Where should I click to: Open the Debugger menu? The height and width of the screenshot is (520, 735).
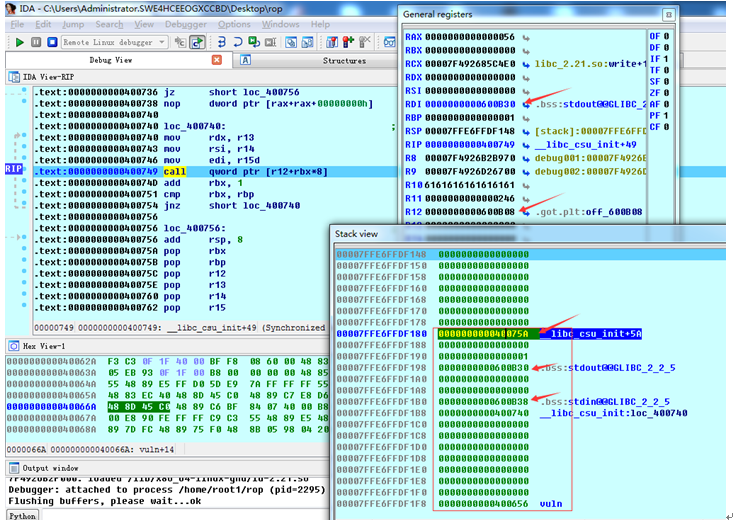coord(187,24)
